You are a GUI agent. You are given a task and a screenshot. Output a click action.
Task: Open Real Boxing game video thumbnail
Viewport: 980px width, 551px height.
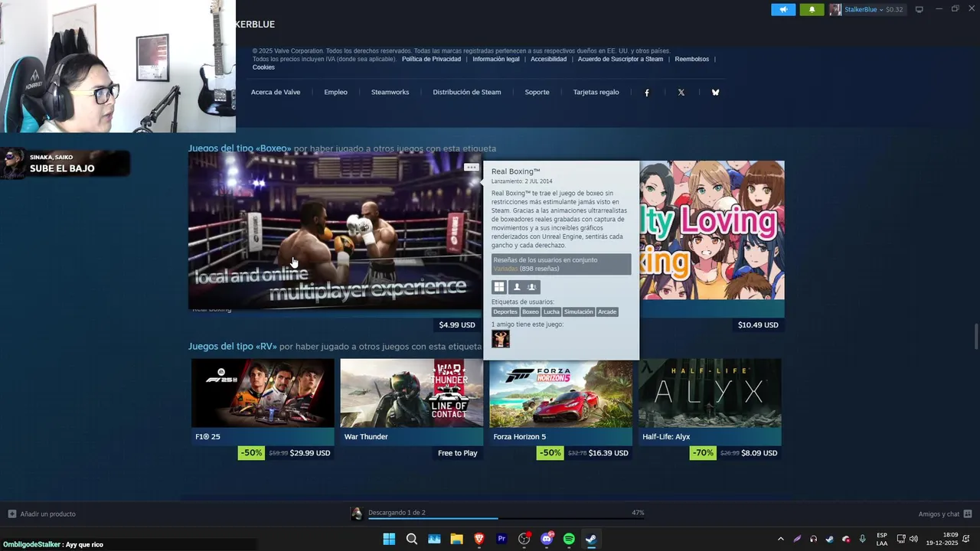click(x=335, y=230)
